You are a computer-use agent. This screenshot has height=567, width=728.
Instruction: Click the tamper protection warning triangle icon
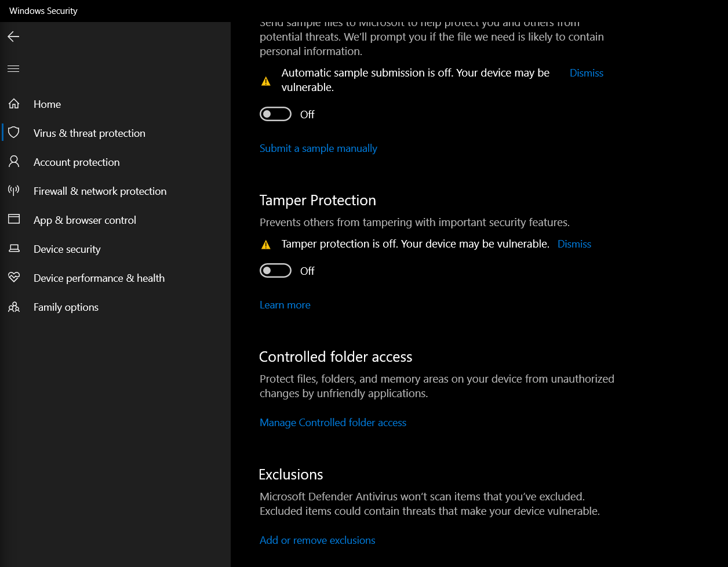click(266, 244)
